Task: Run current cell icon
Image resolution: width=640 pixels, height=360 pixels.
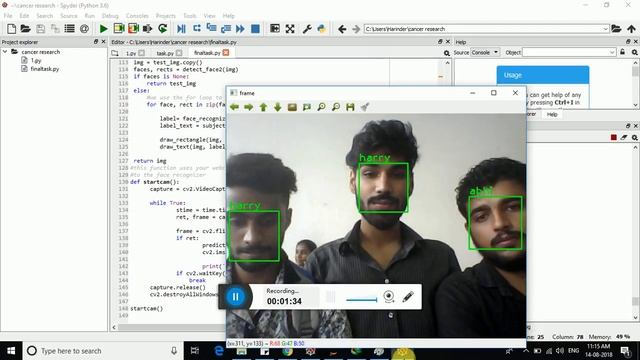Action: click(119, 29)
